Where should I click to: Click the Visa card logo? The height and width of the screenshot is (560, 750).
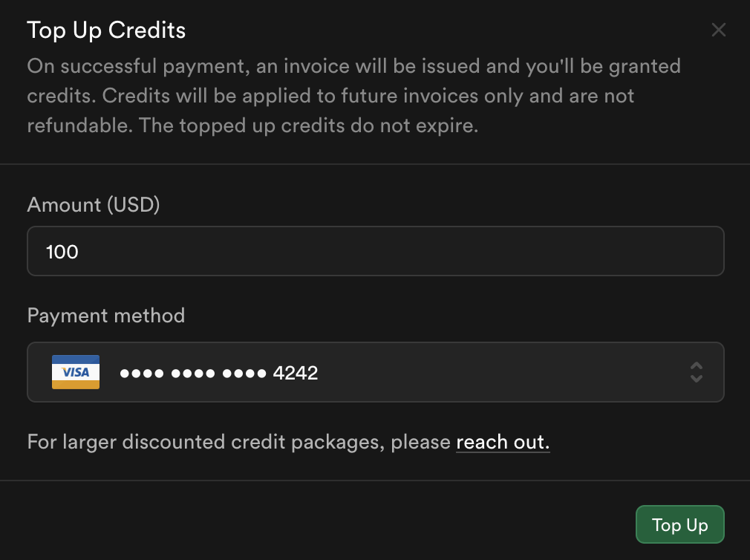click(76, 372)
